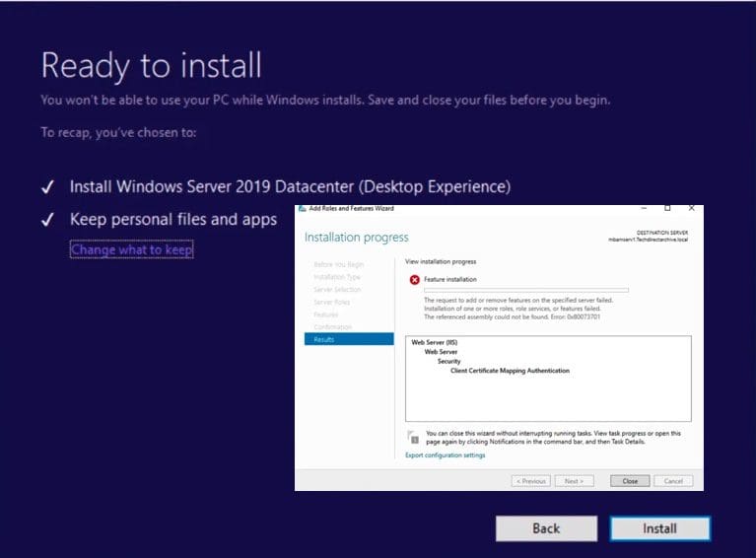Screen dimensions: 756x558
Task: Click the checkmark beside Keep personal files
Action: [x=46, y=220]
